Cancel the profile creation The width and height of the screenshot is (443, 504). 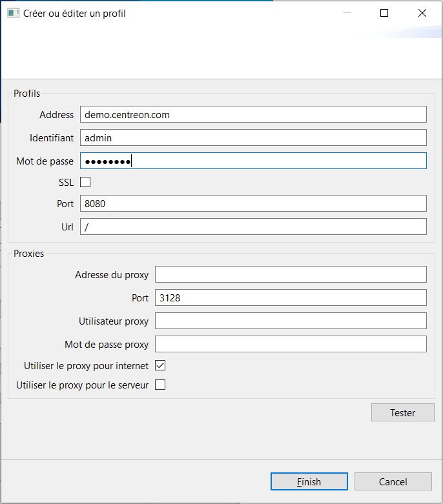393,481
